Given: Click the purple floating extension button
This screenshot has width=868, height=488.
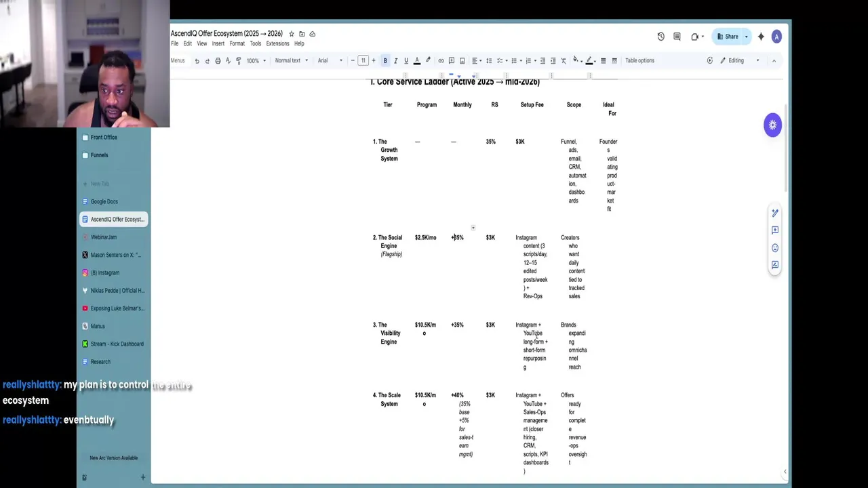Looking at the screenshot, I should tap(772, 125).
